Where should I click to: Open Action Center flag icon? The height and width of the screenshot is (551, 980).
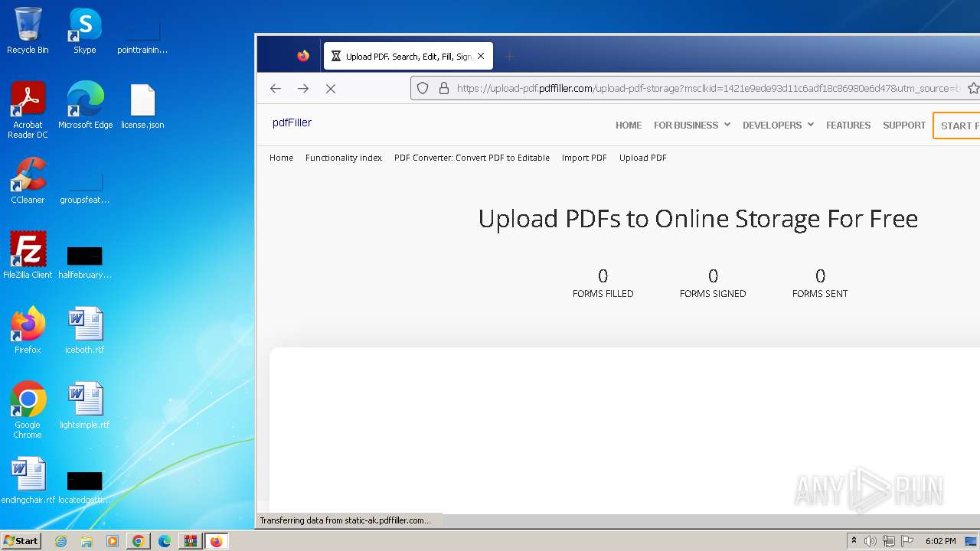point(907,541)
